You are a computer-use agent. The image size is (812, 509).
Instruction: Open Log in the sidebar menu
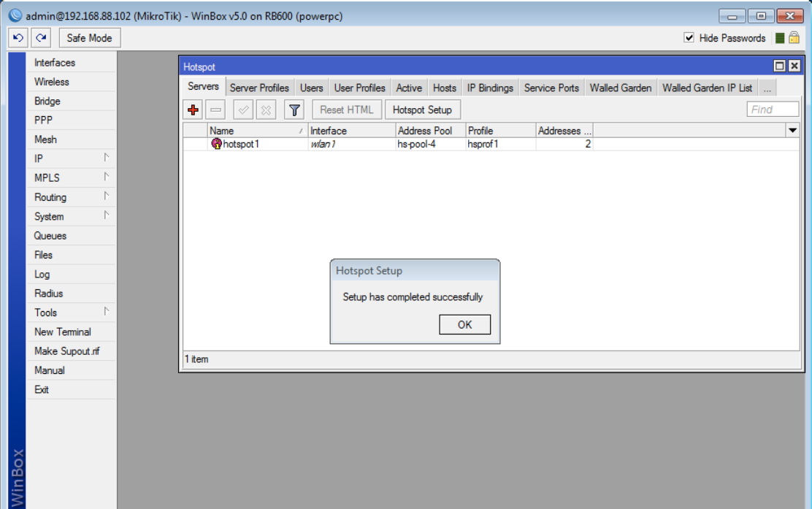pos(70,274)
